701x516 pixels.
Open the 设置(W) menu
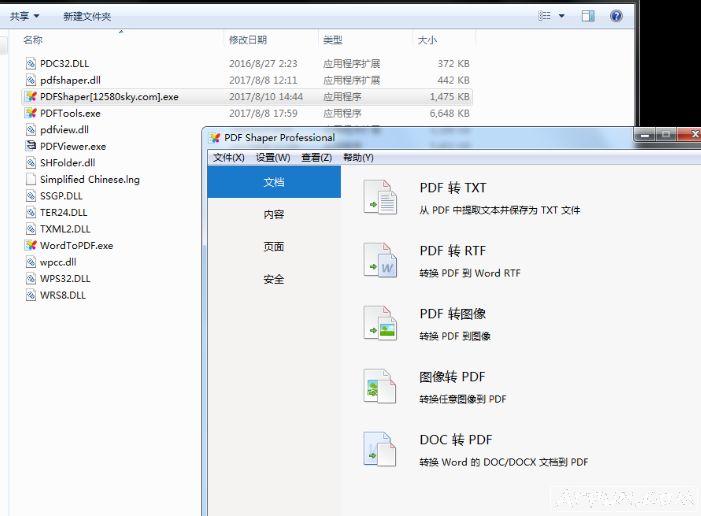273,157
